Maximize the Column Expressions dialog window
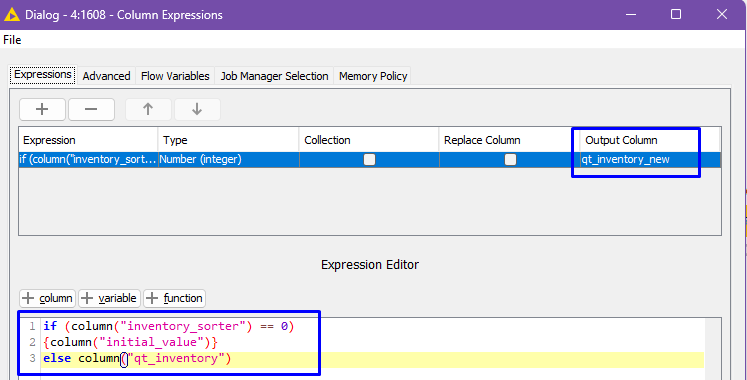747x380 pixels. click(x=676, y=14)
